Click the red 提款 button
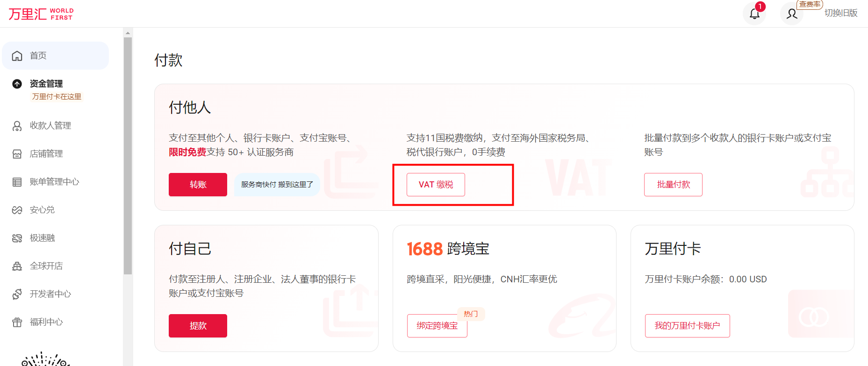Screen dimensions: 868x366 coord(198,326)
